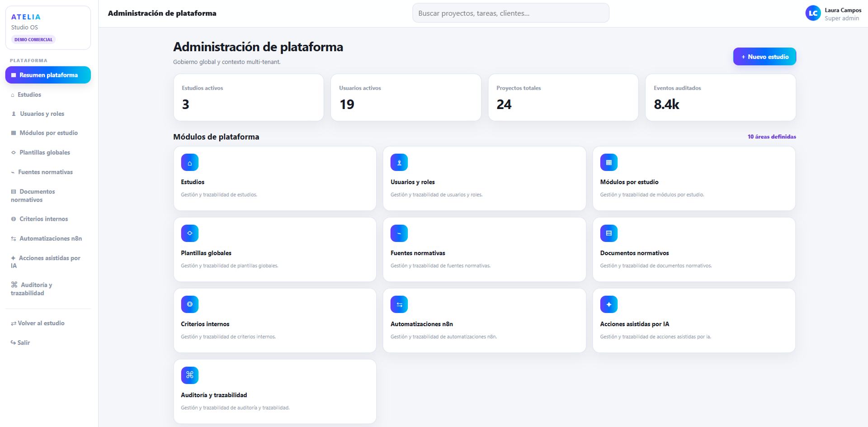Click the circle icon beside Criterios internos in sidebar
The width and height of the screenshot is (868, 427).
click(x=14, y=219)
